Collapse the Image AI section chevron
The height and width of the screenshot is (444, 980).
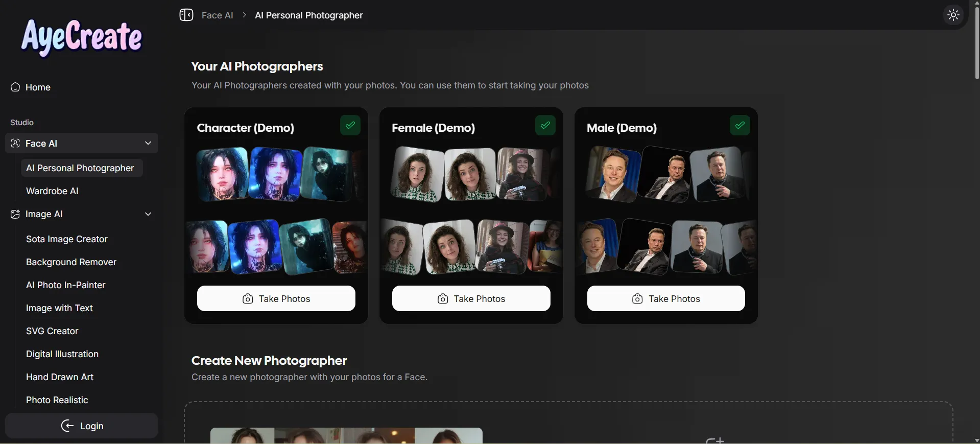click(x=148, y=214)
